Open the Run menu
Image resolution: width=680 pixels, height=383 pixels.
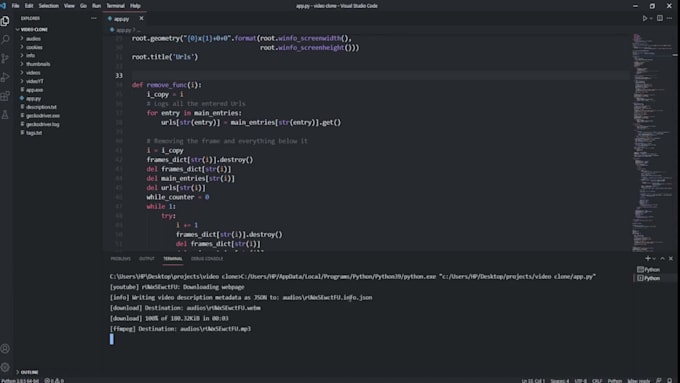[96, 6]
